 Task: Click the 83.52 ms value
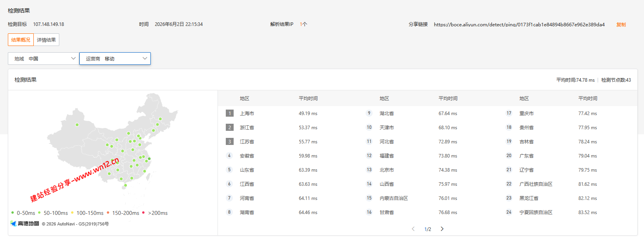[x=587, y=213]
